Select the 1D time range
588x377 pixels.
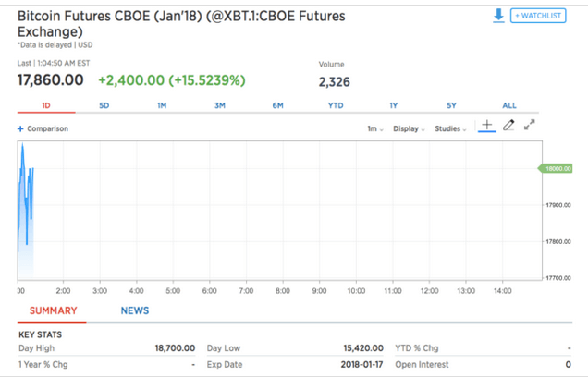coord(47,105)
